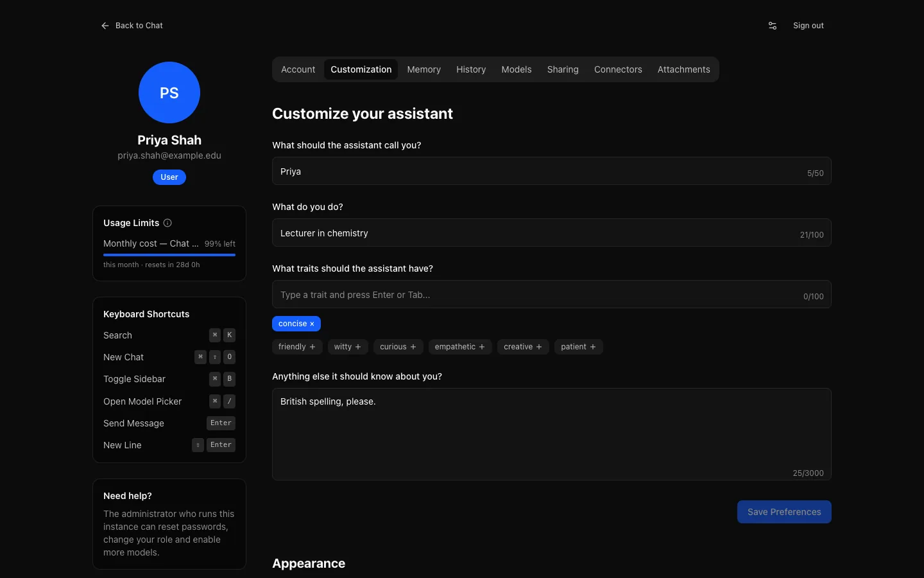Image resolution: width=924 pixels, height=578 pixels.
Task: Click the 'British spelling, please.' text area
Action: 552,434
